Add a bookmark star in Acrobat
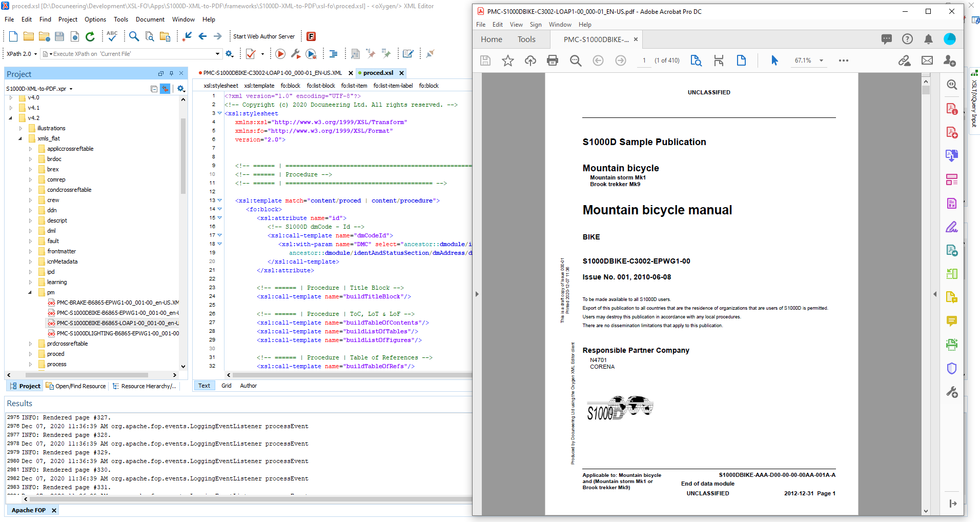980x522 pixels. 507,61
